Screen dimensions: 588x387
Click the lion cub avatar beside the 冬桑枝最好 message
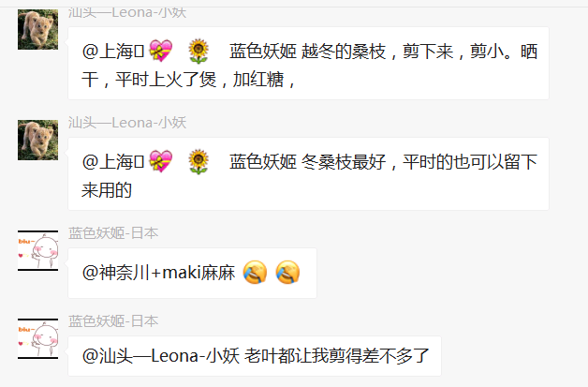37,140
